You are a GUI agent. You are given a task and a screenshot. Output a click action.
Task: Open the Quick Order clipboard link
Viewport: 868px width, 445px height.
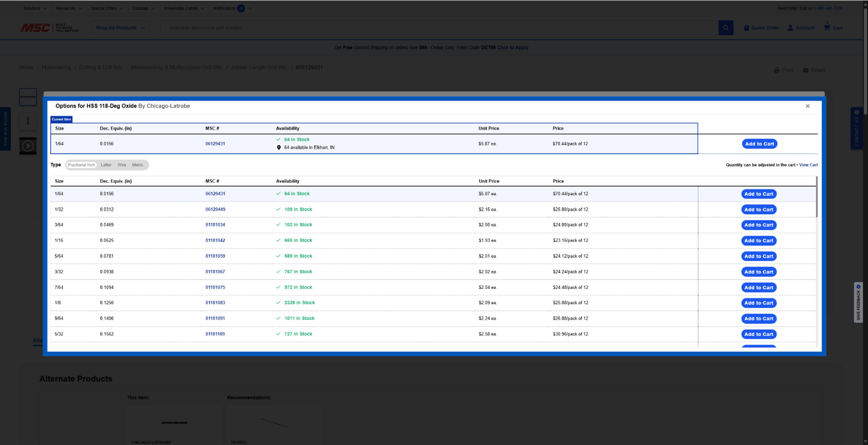click(761, 28)
